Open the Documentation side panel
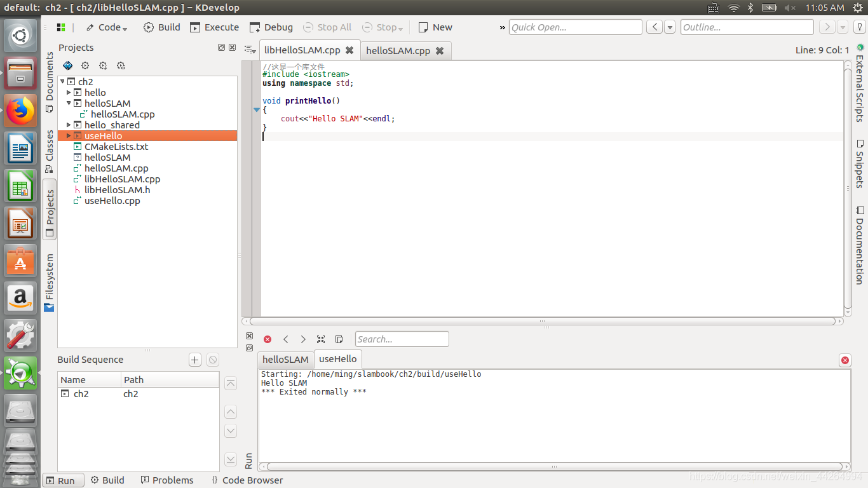Viewport: 868px width, 488px height. 860,245
